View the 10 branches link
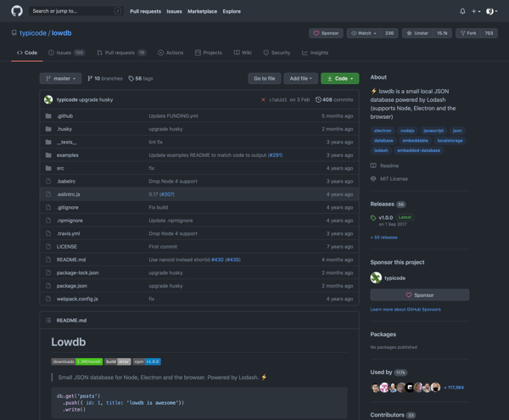This screenshot has height=420, width=509. 105,79
